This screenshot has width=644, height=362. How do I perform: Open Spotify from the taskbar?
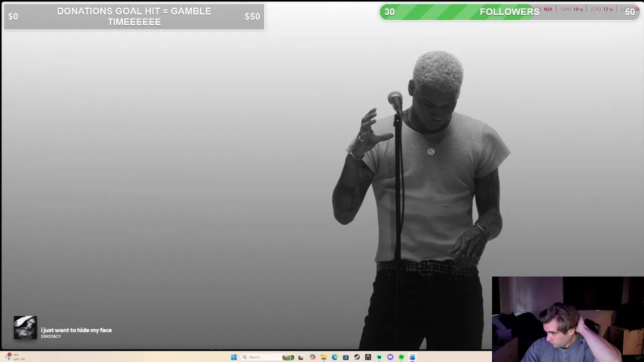(401, 357)
